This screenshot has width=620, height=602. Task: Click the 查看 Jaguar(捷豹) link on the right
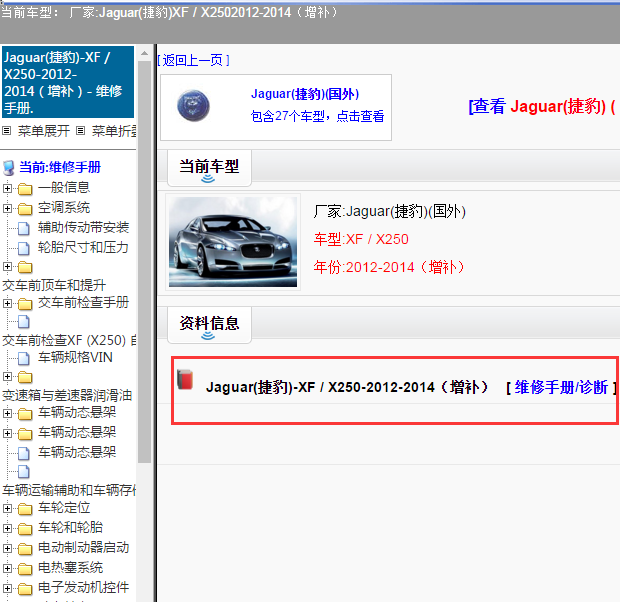tap(542, 106)
